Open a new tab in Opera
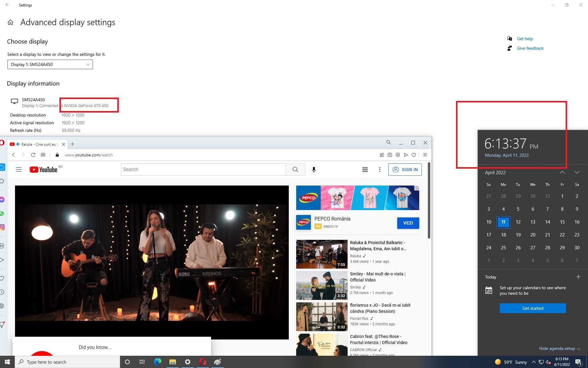 point(73,144)
